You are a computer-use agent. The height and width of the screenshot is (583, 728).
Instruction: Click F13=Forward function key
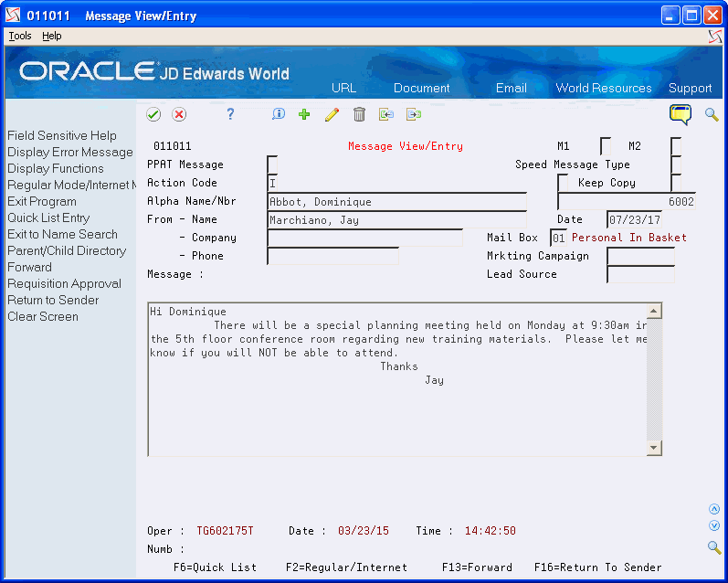pos(477,567)
